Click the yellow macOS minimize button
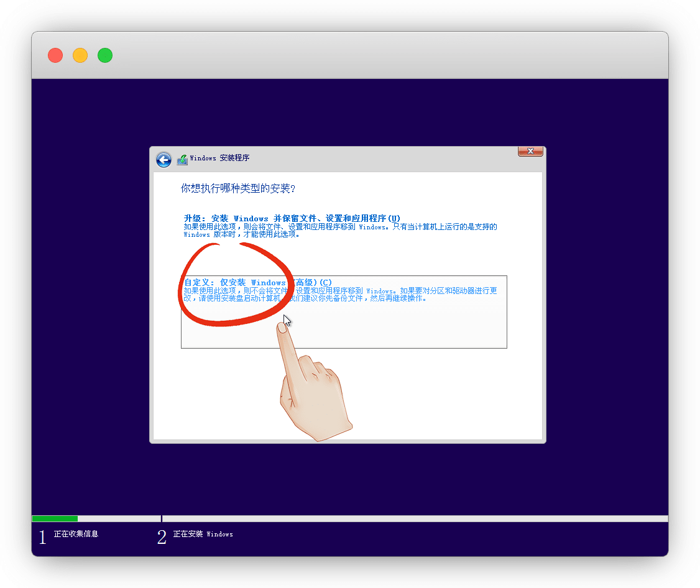The height and width of the screenshot is (588, 700). [x=80, y=55]
